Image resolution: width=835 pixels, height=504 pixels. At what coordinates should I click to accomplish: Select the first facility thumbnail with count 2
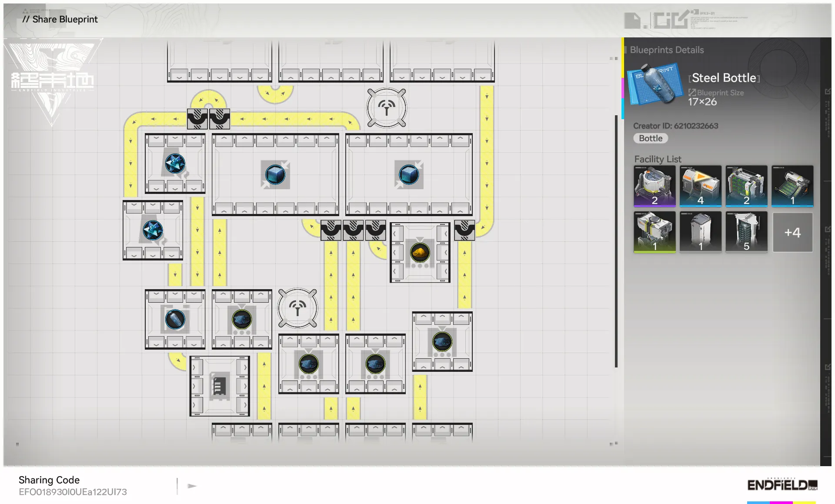(655, 186)
